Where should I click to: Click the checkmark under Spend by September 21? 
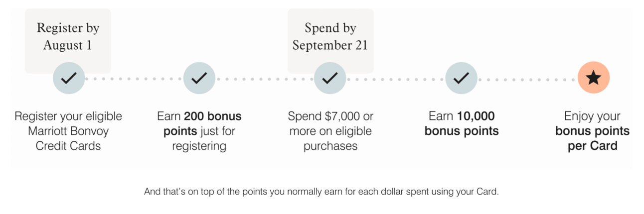point(330,78)
